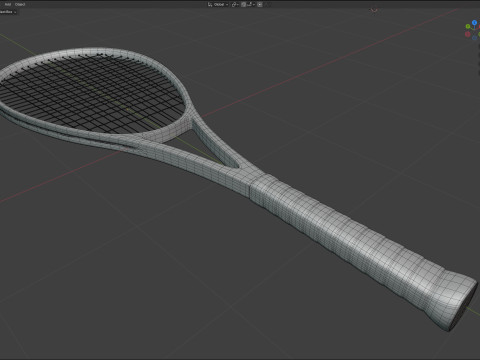
Task: Open the Object menu in the header
Action: (20, 4)
